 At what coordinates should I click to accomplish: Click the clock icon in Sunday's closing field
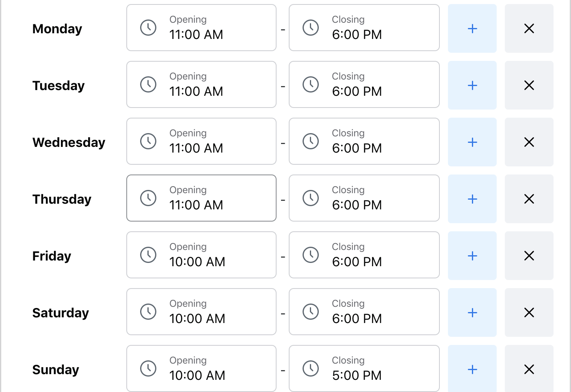[311, 368]
